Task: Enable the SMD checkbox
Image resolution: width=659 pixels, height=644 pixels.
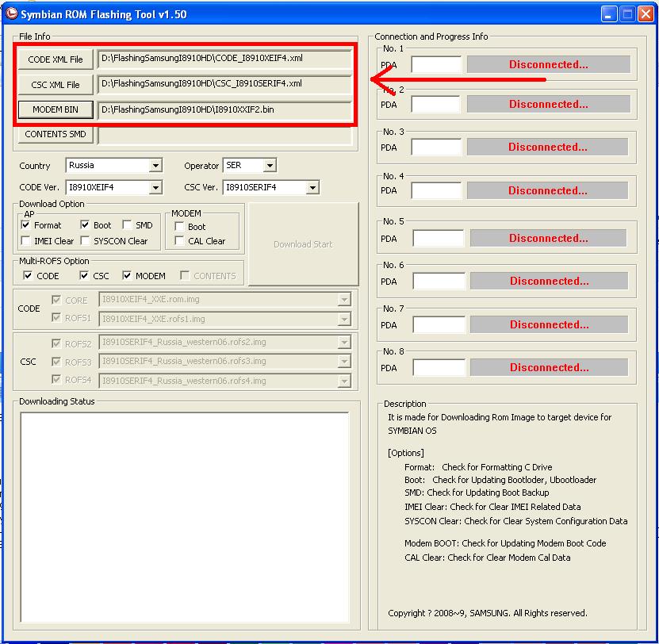Action: click(127, 225)
